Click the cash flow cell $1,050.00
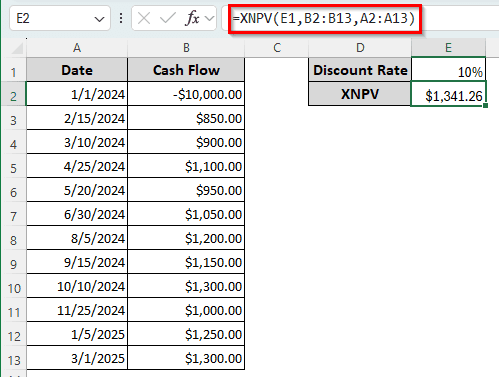 (x=186, y=214)
